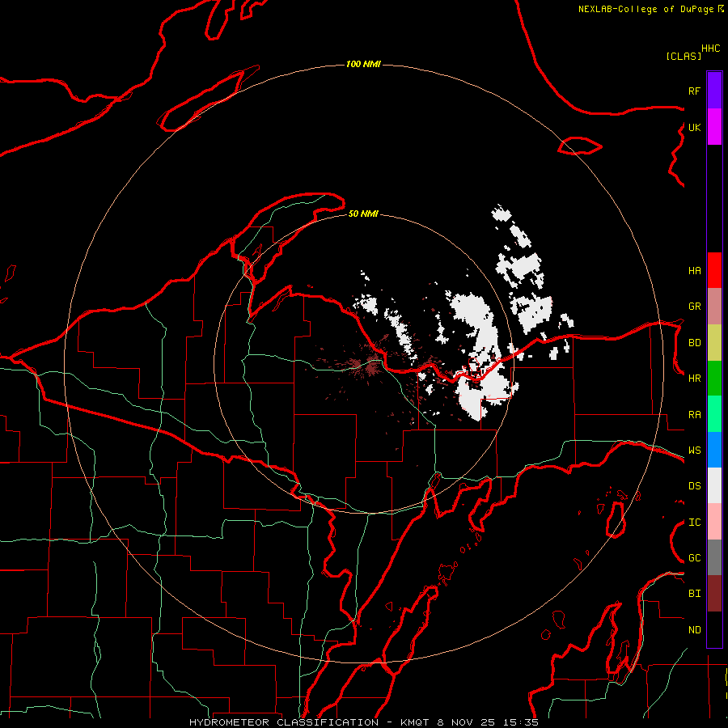Click the HYDROMETEOR CLASSIFICATION caption text
This screenshot has width=728, height=728.
tap(284, 722)
